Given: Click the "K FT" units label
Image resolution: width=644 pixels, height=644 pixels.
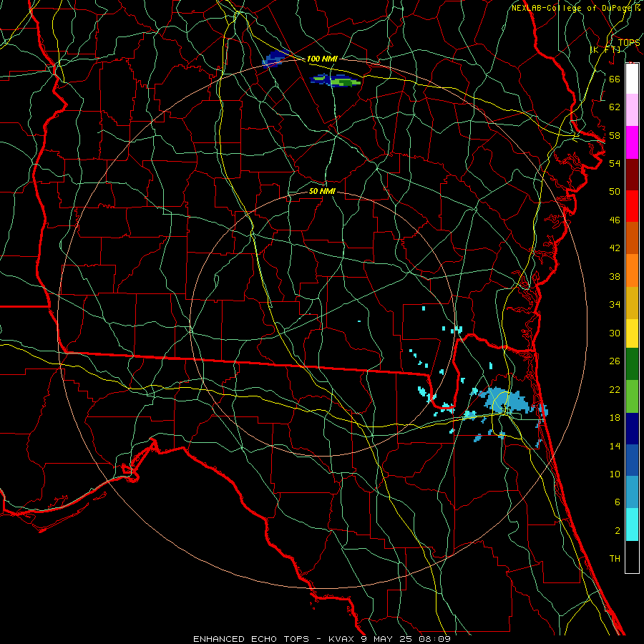Looking at the screenshot, I should (605, 49).
